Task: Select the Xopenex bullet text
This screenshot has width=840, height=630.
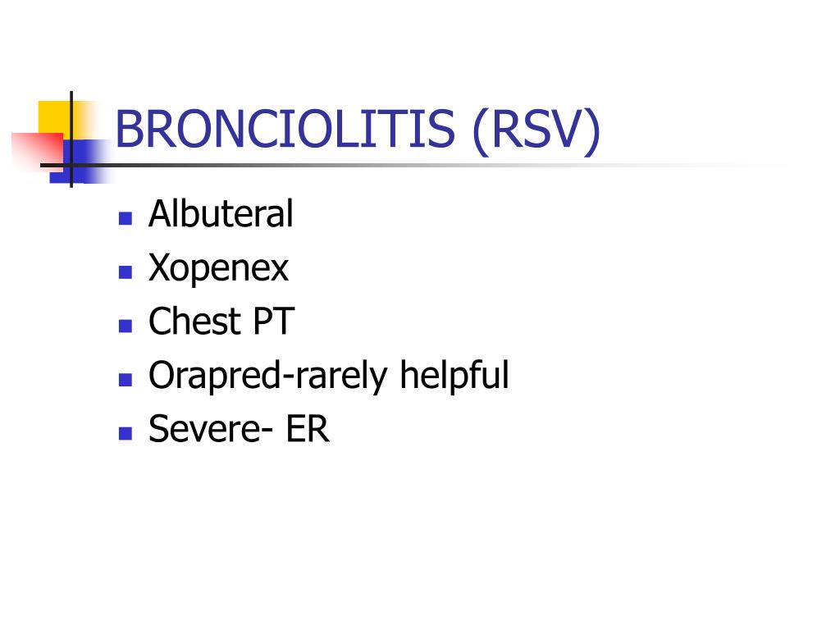Action: tap(218, 267)
